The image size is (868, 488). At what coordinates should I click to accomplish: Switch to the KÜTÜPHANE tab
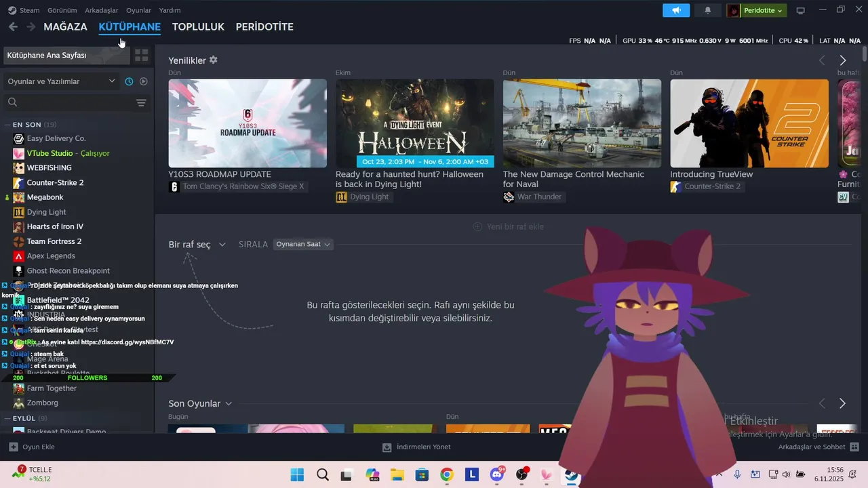click(130, 26)
